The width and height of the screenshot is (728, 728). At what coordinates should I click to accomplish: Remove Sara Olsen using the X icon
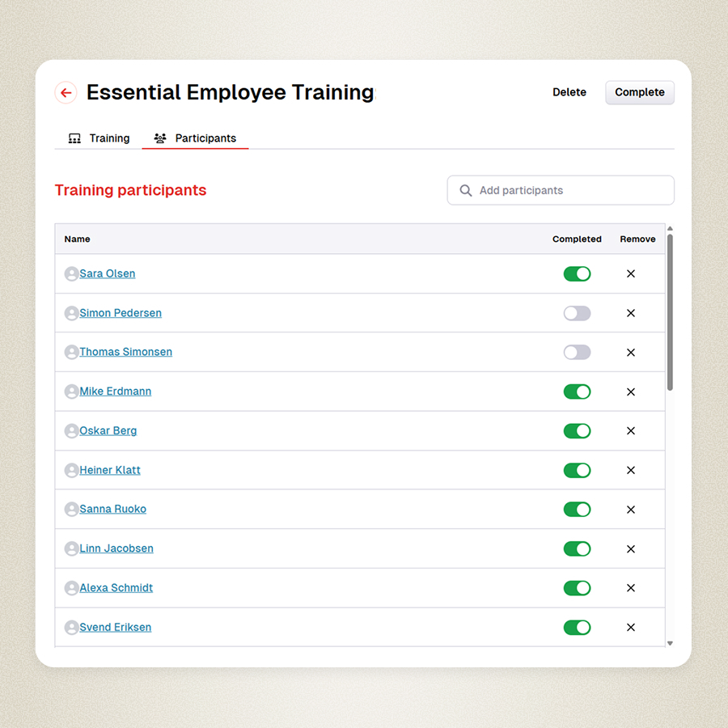click(631, 274)
